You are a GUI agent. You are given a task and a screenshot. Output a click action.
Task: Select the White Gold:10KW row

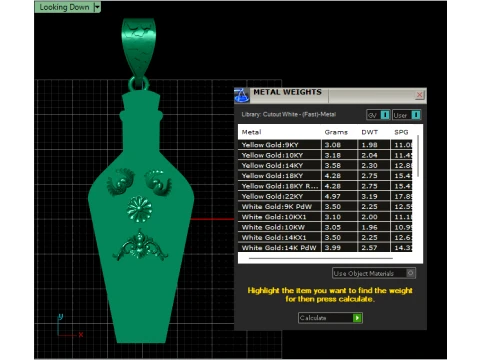325,227
